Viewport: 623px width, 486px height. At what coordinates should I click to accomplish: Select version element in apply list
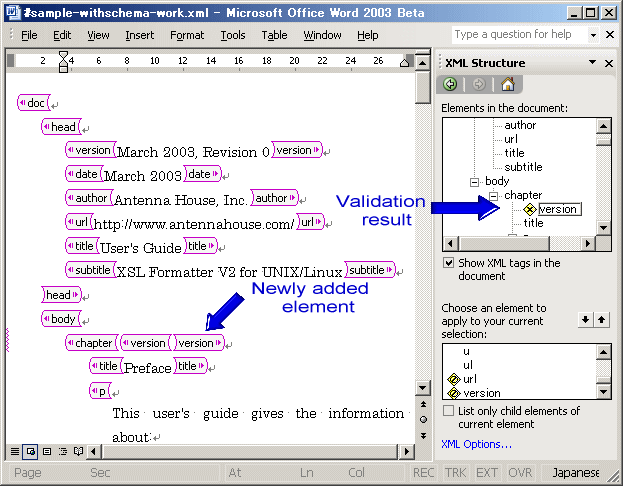(482, 393)
